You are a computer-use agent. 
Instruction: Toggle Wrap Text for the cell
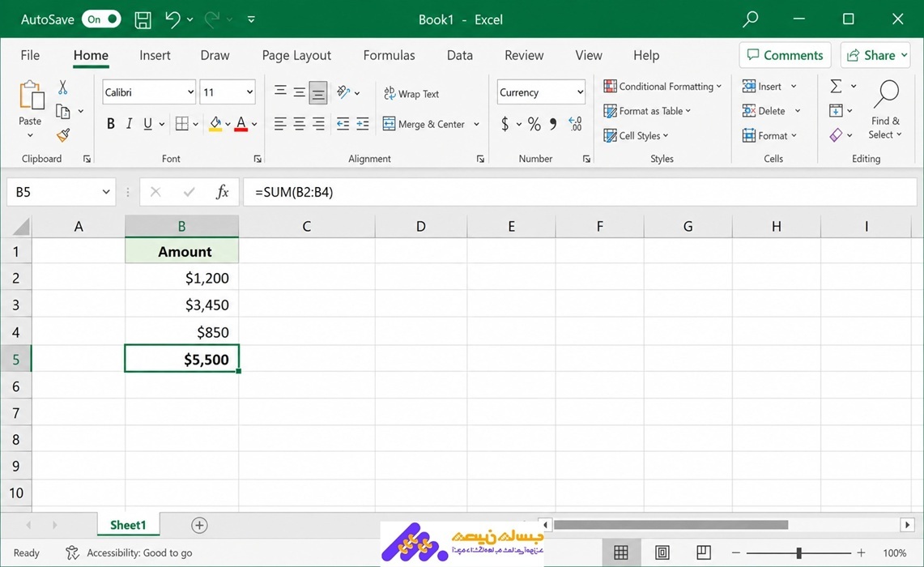[x=411, y=94]
